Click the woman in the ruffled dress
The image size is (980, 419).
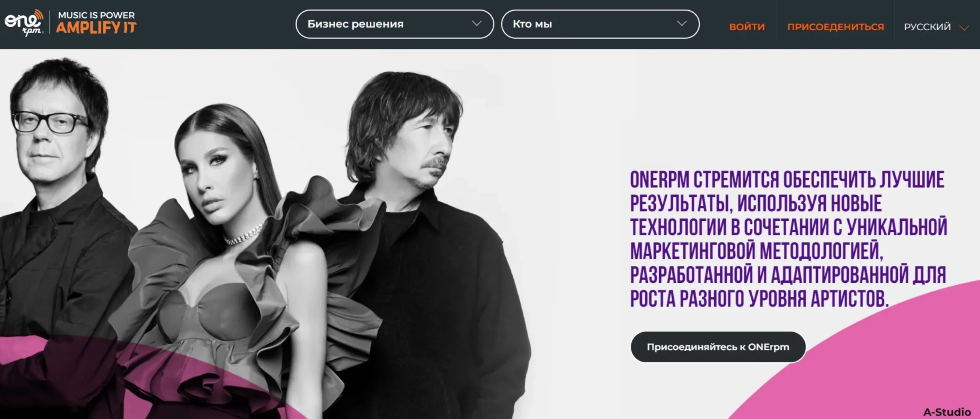coord(245,260)
